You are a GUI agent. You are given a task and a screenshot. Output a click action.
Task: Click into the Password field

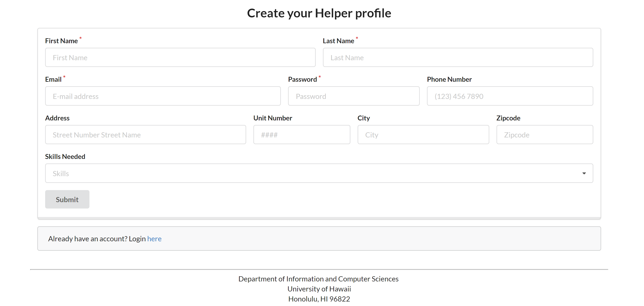coord(354,96)
